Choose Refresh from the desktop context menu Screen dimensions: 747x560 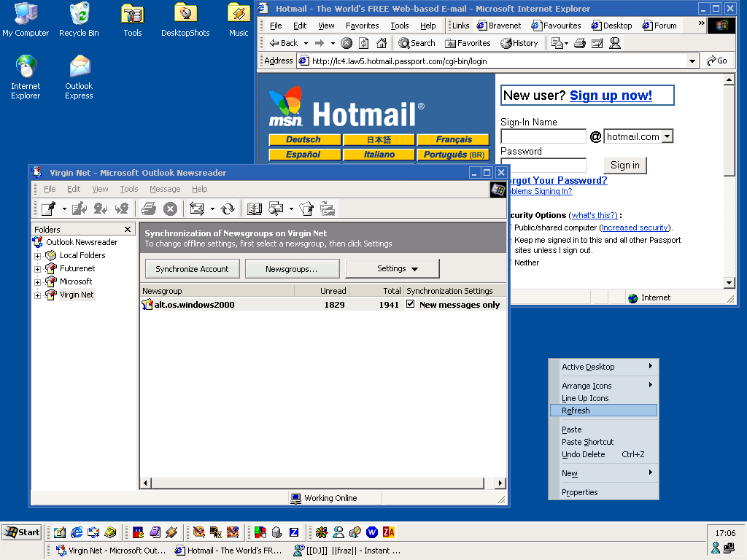[576, 411]
